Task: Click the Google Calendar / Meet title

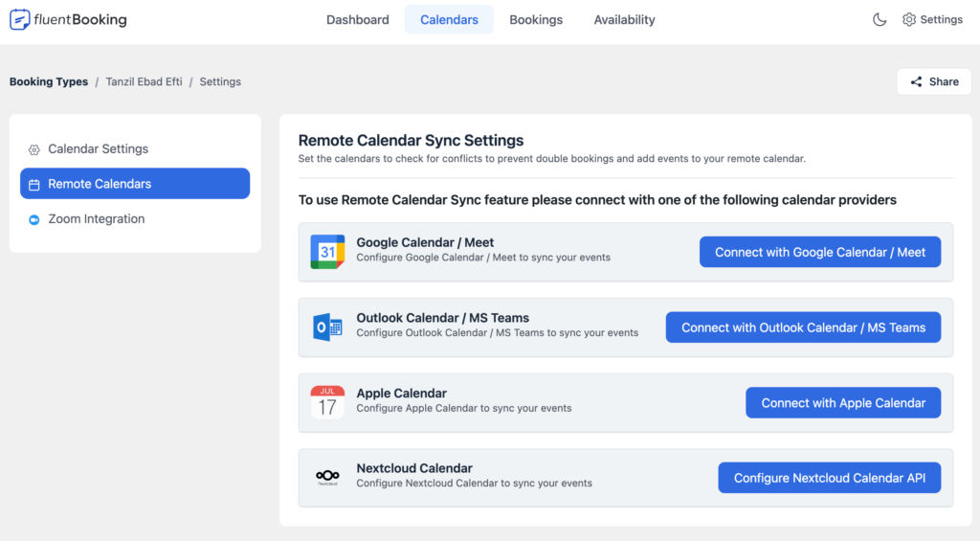Action: (425, 242)
